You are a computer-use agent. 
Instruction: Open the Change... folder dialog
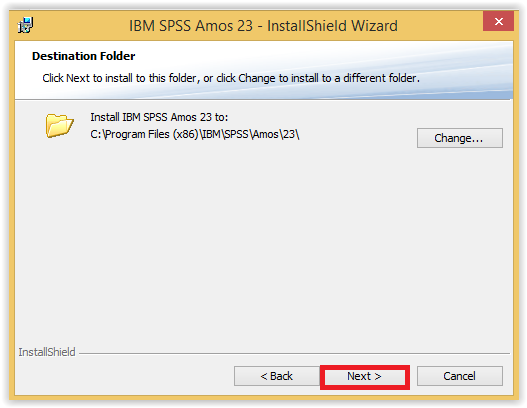click(459, 138)
